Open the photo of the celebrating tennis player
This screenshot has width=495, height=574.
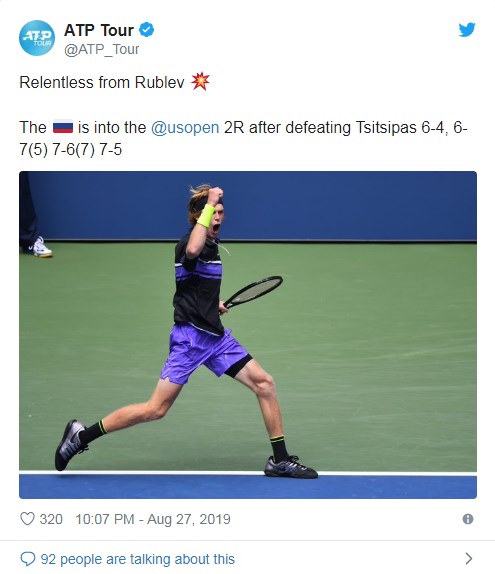point(248,335)
